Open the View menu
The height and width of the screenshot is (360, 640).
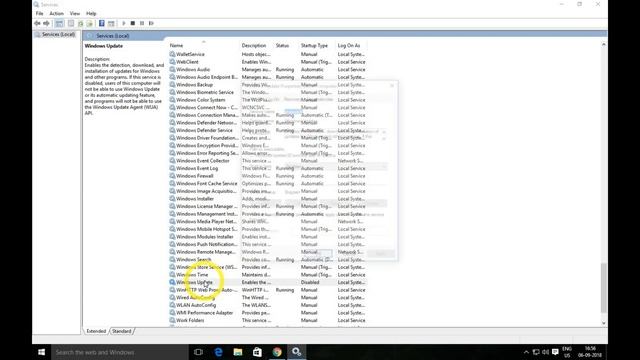pos(75,13)
